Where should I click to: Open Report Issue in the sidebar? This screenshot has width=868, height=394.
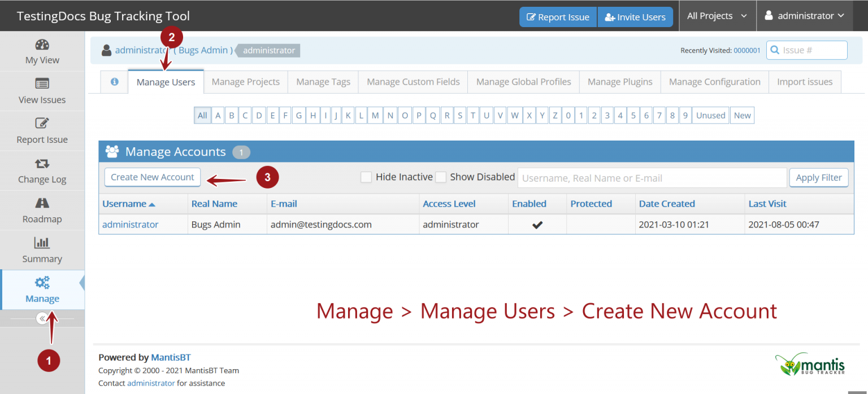[x=42, y=124]
